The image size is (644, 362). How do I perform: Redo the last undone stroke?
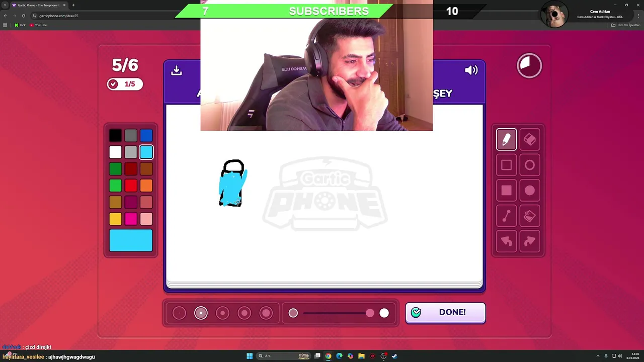click(x=529, y=242)
